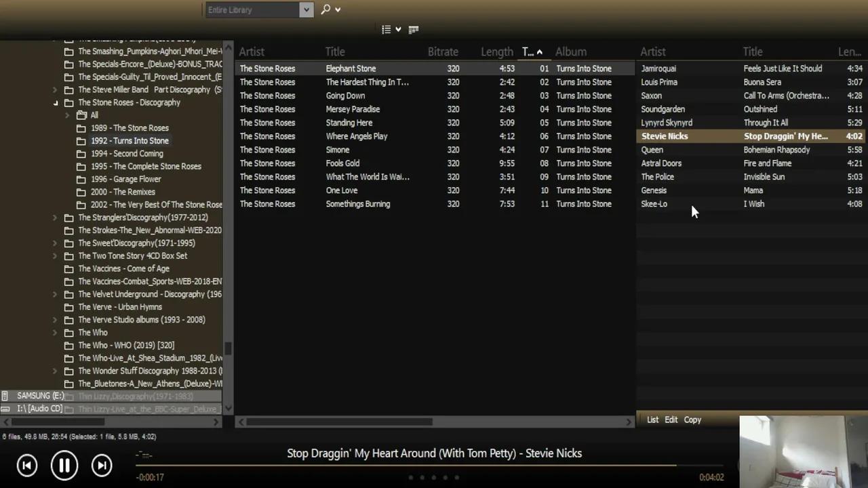Click the folder tree's scroll-down arrow

tap(228, 409)
